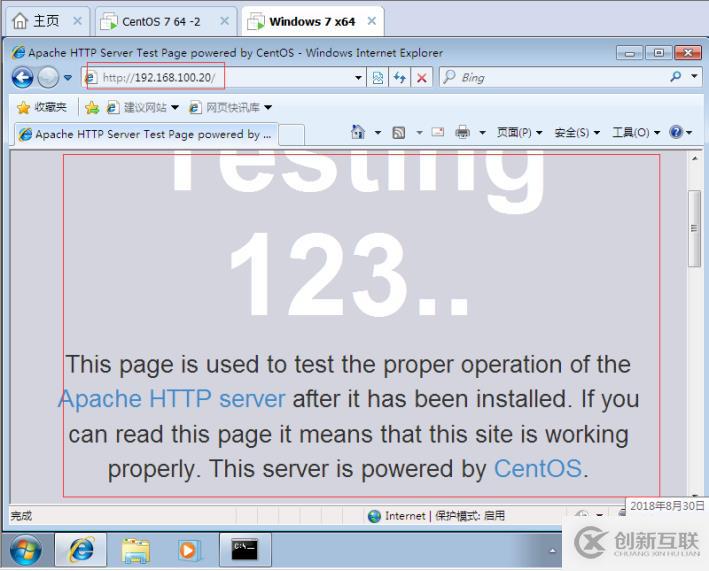Click Add to Favorites bar star icon
The height and width of the screenshot is (571, 709).
[92, 107]
